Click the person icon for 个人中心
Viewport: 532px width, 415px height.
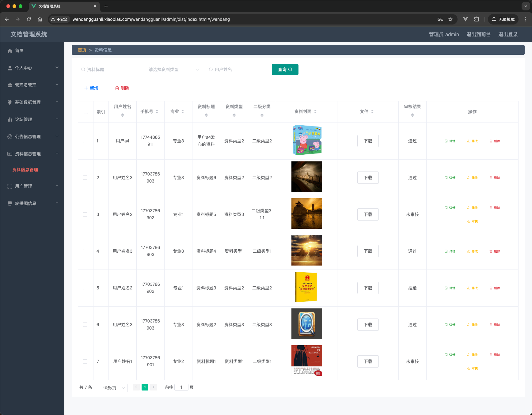(x=10, y=68)
